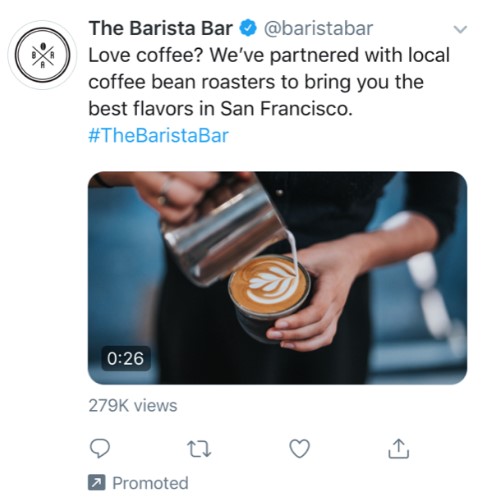
Task: Open The Barista Bar profile avatar
Action: (x=42, y=55)
